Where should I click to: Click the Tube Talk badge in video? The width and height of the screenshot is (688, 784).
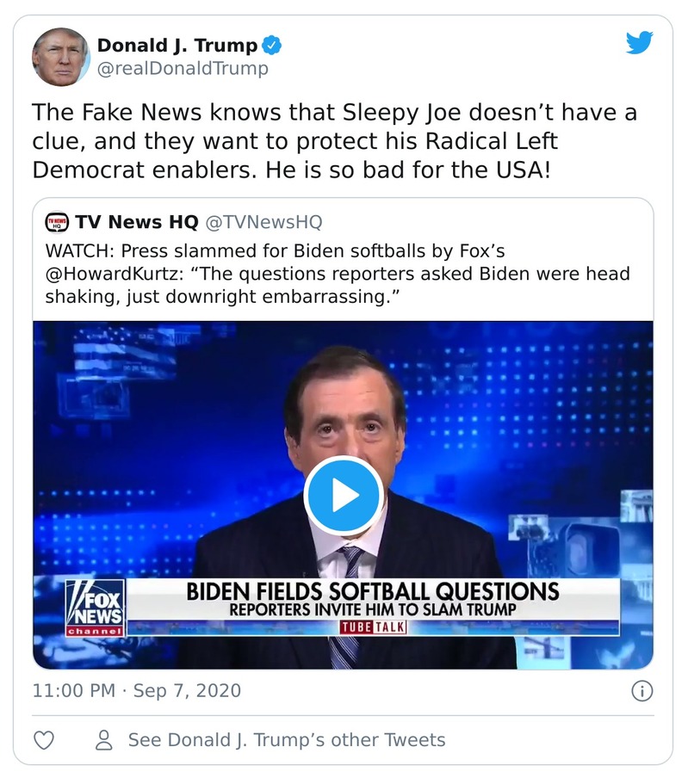point(373,627)
